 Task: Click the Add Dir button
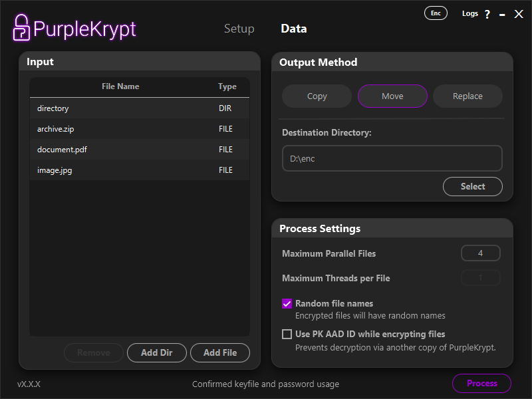pos(156,353)
